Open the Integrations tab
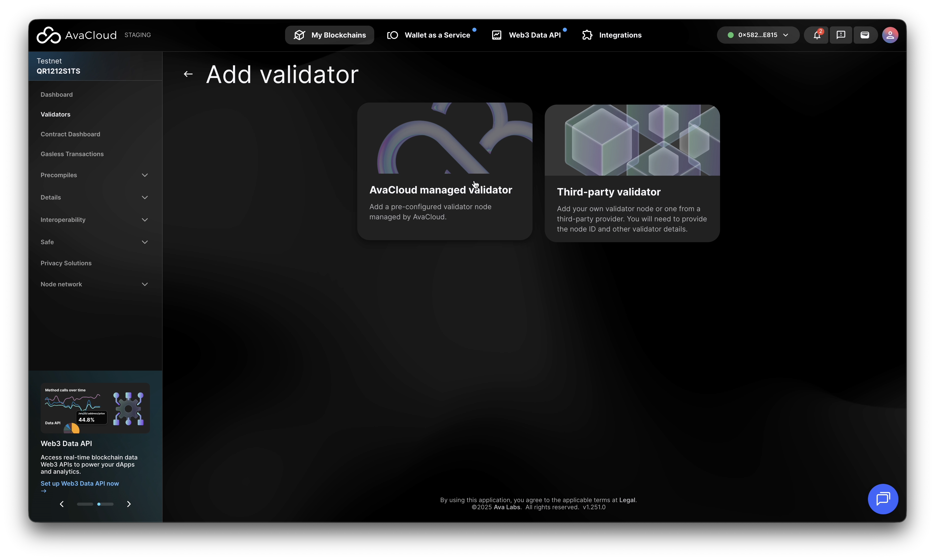The image size is (935, 560). (612, 35)
